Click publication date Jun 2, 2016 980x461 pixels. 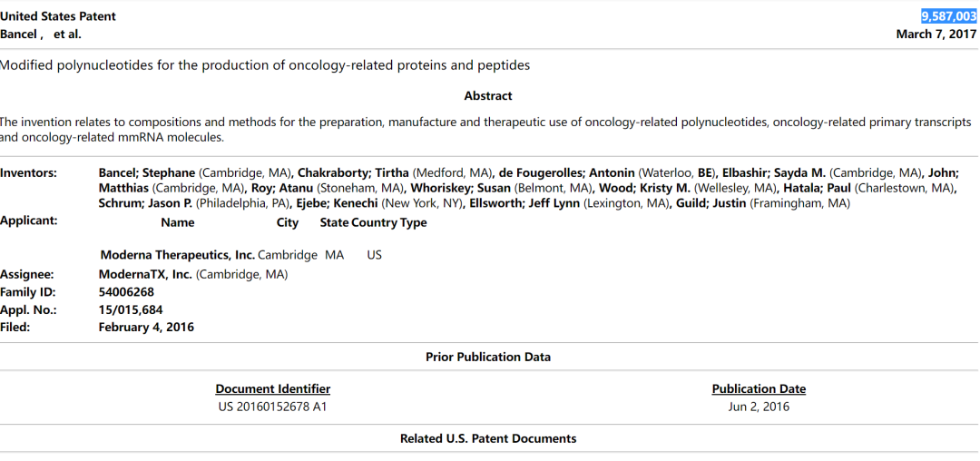(759, 407)
